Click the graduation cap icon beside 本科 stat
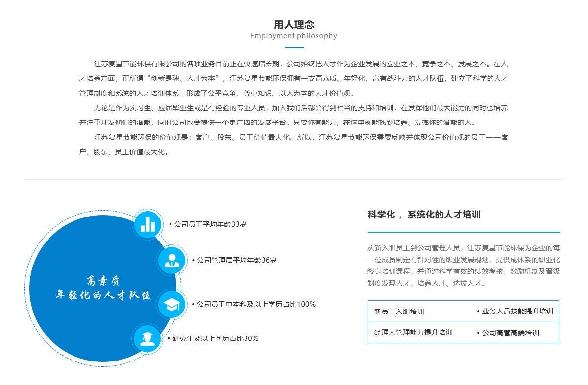The width and height of the screenshot is (588, 385). click(171, 305)
